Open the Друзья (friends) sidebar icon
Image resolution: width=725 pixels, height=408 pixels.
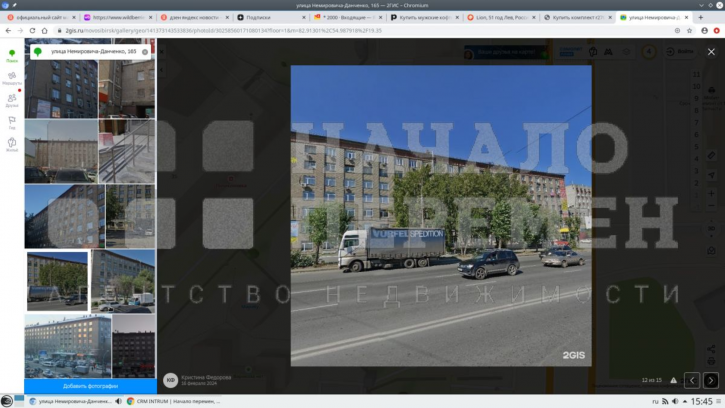point(12,100)
